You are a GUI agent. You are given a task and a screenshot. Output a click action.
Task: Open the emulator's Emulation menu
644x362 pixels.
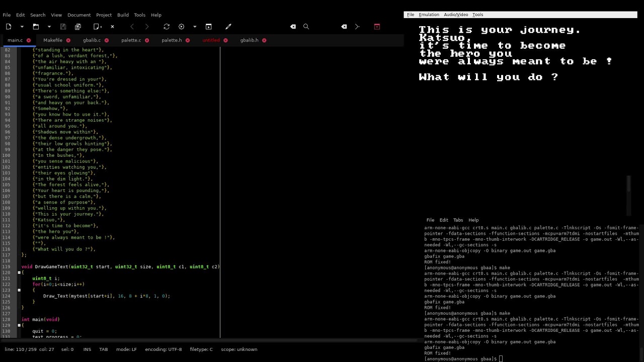[429, 15]
